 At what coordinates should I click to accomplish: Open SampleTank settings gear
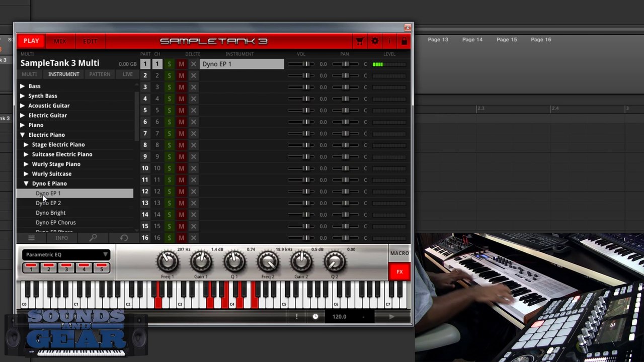pyautogui.click(x=375, y=41)
